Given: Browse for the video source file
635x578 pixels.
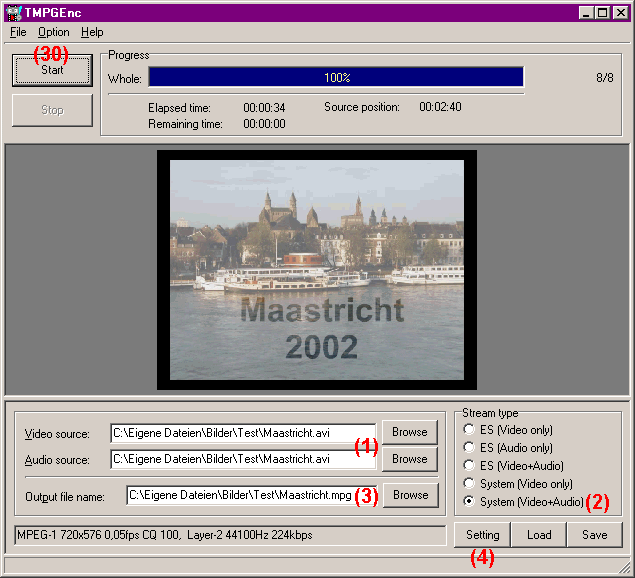Looking at the screenshot, I should 409,432.
